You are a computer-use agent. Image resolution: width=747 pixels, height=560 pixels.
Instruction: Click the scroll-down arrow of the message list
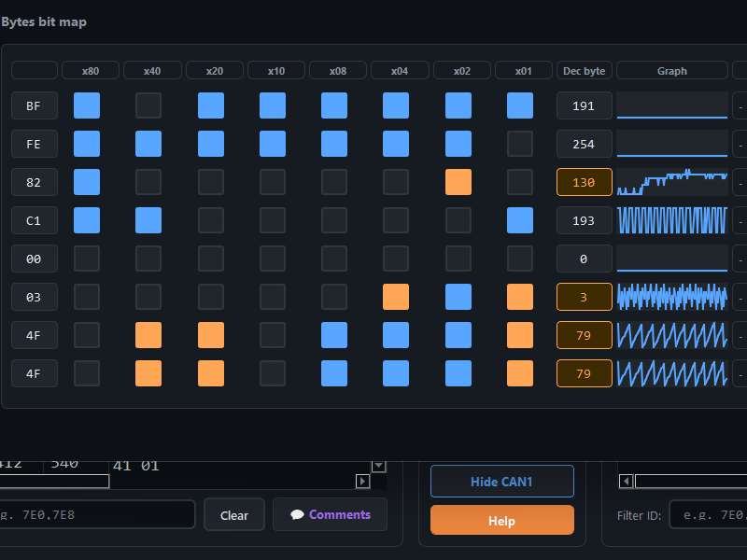pos(378,466)
